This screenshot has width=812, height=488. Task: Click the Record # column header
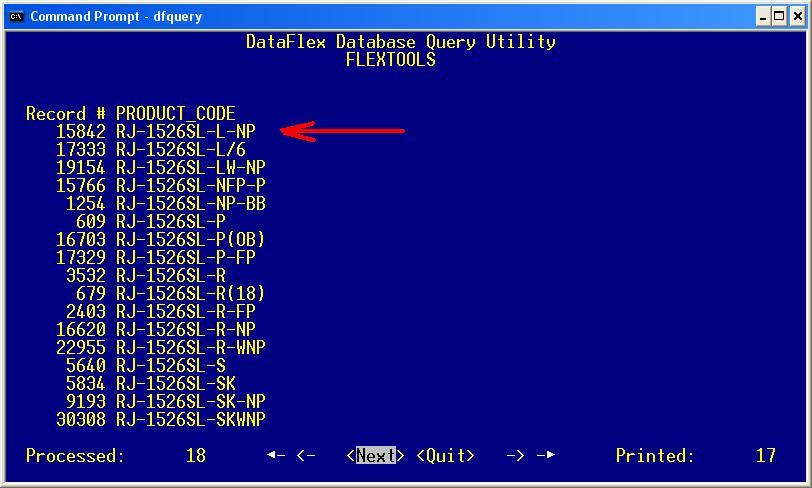tap(66, 114)
